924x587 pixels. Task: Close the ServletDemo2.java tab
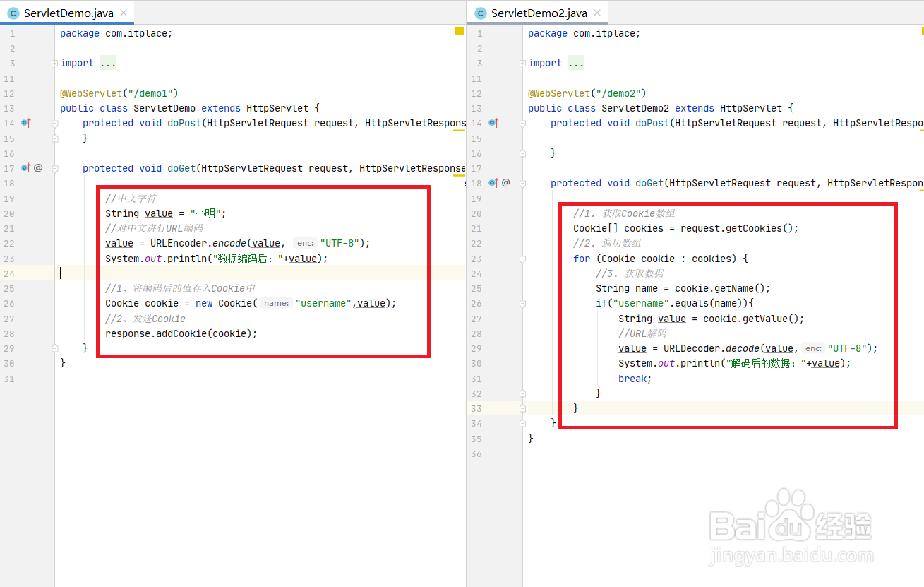[x=597, y=13]
